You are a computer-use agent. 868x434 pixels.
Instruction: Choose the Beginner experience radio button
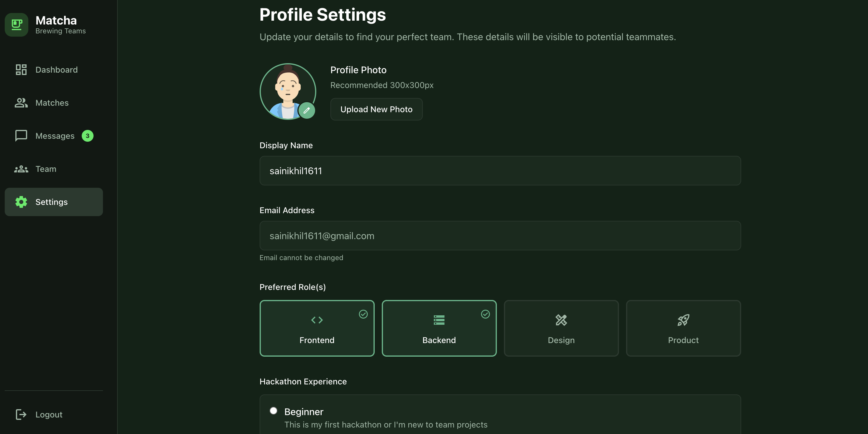point(273,411)
